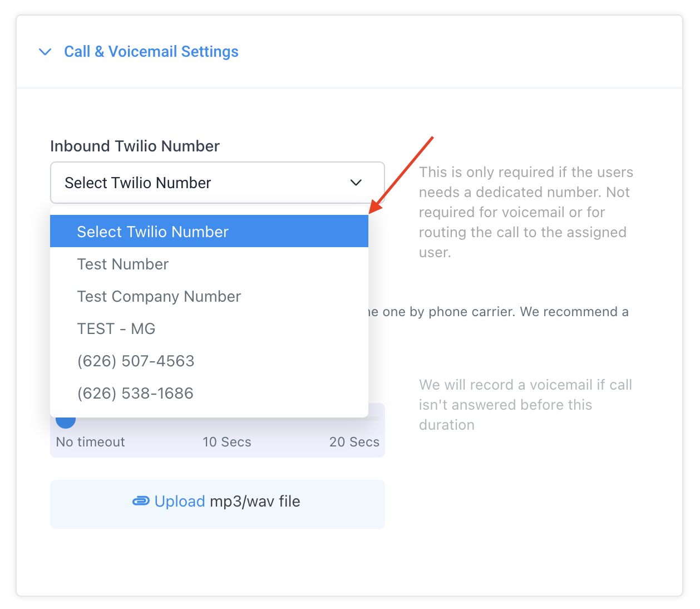Image resolution: width=700 pixels, height=609 pixels.
Task: Click the paperclip attachment icon
Action: pyautogui.click(x=141, y=502)
